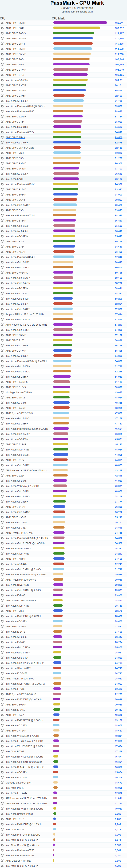Click chevron beside Intel Xeon w9-3595X
The width and height of the screenshot is (127, 868).
click(2, 80)
